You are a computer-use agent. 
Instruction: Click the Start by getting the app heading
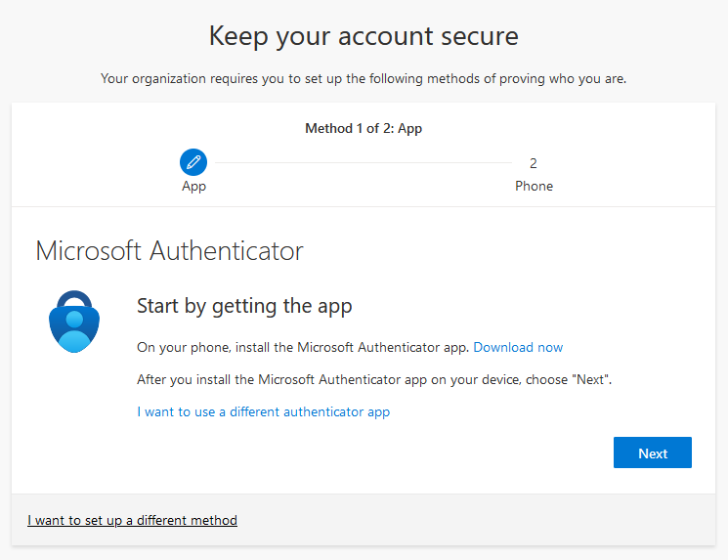(x=244, y=307)
